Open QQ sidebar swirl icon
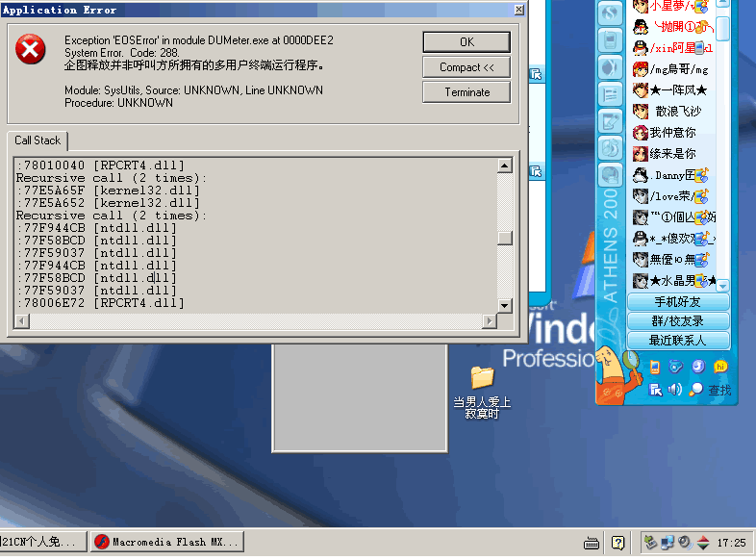This screenshot has width=756, height=560. 610,147
